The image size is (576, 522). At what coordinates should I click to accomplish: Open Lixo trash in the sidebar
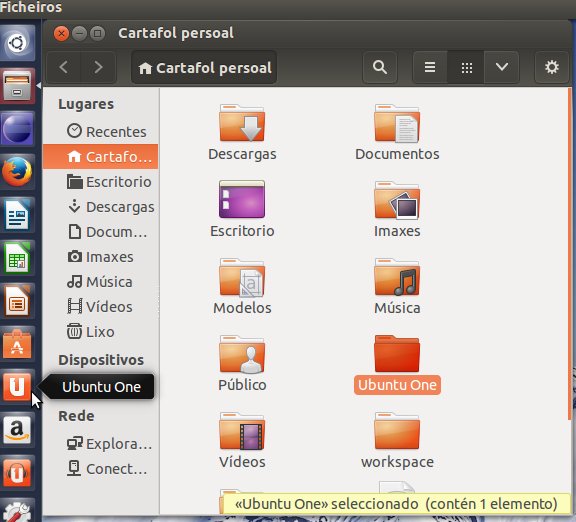click(x=101, y=331)
